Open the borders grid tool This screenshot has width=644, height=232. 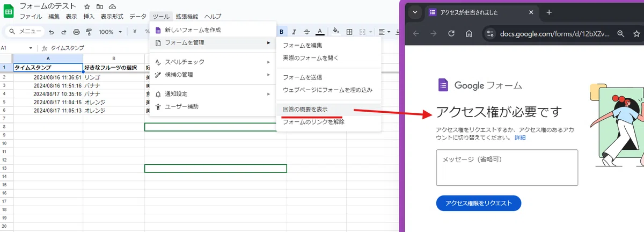[349, 32]
